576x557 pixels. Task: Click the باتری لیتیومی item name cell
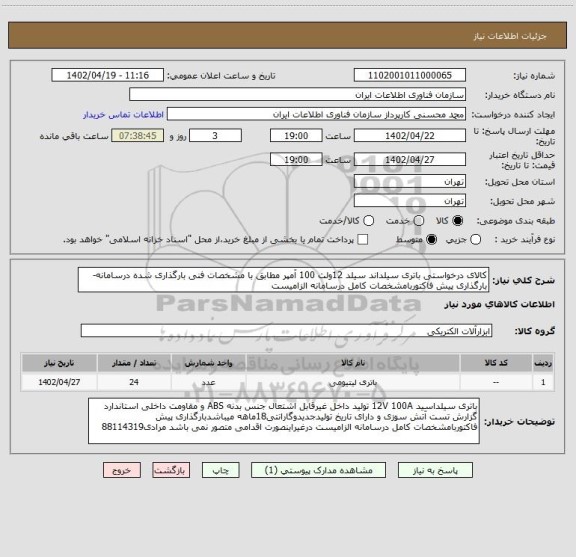click(353, 382)
